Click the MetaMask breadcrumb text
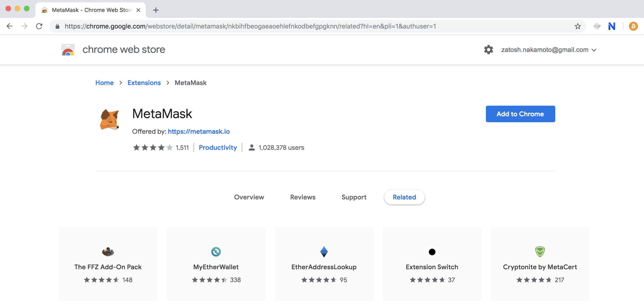This screenshot has height=306, width=644. (191, 83)
